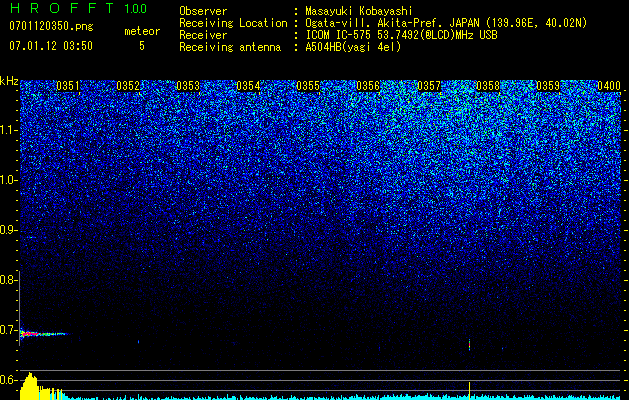Select the 0353 time label
The width and height of the screenshot is (629, 400).
[x=188, y=86]
